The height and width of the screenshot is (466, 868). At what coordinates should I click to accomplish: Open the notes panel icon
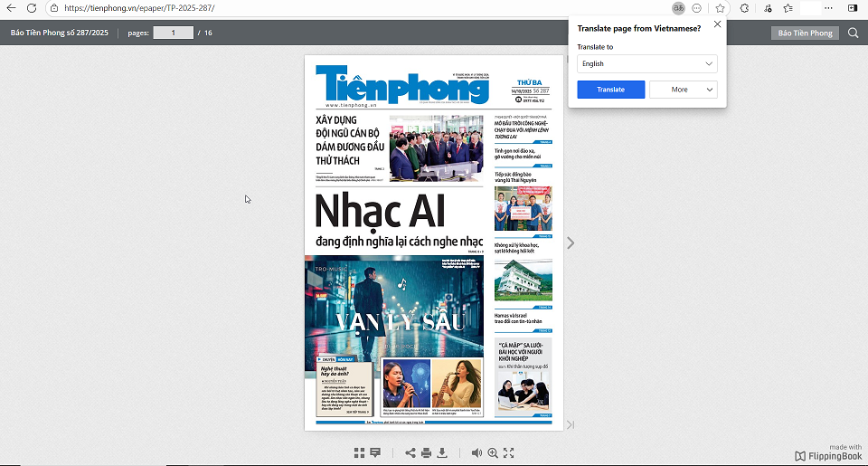coord(375,452)
